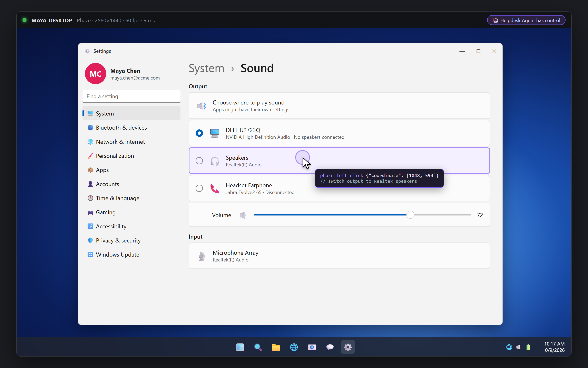This screenshot has width=588, height=368.
Task: Open Accounts settings
Action: pyautogui.click(x=131, y=184)
